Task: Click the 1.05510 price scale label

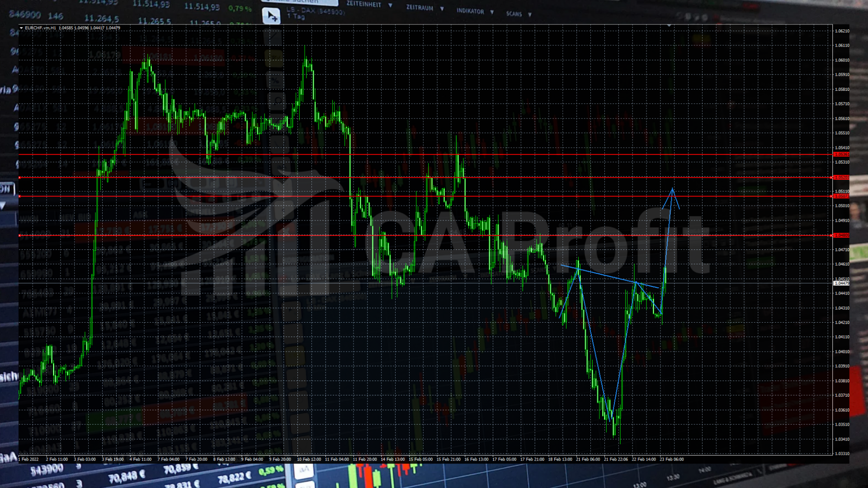Action: click(x=842, y=133)
